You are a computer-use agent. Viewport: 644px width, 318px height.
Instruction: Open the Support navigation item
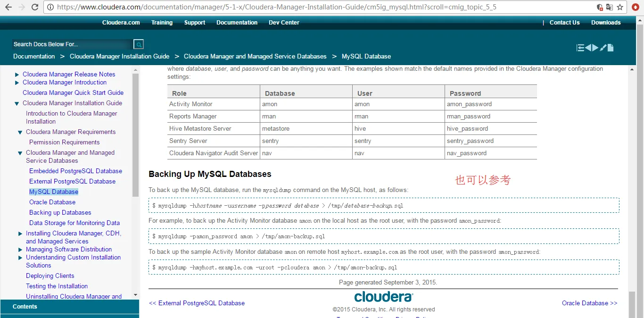point(195,22)
